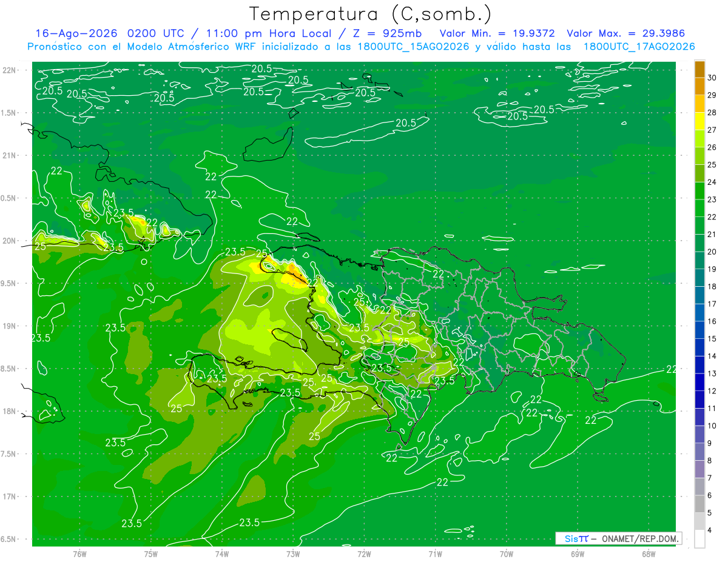Click the purple swatch between 7 and 8
This screenshot has width=728, height=562.
point(699,469)
